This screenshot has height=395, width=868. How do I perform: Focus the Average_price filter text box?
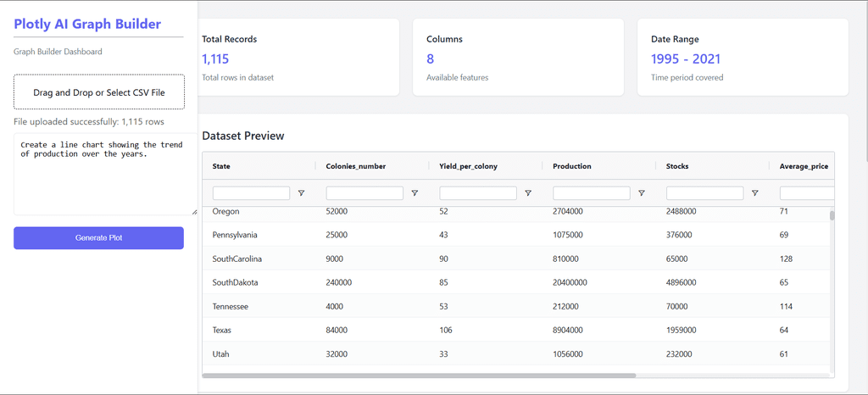tap(807, 193)
